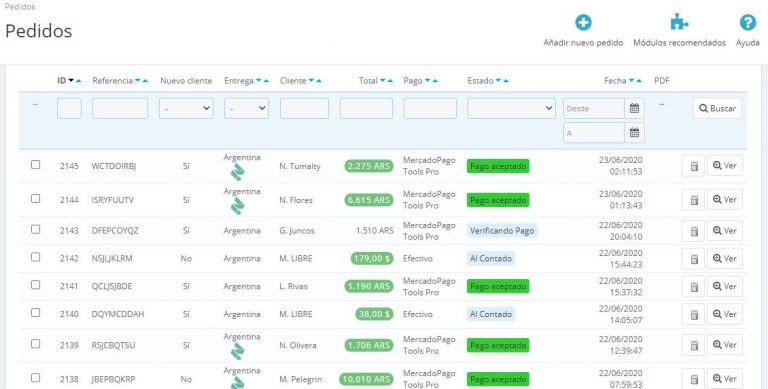Sort by Fecha descending arrow
Image resolution: width=768 pixels, height=389 pixels.
pos(631,81)
